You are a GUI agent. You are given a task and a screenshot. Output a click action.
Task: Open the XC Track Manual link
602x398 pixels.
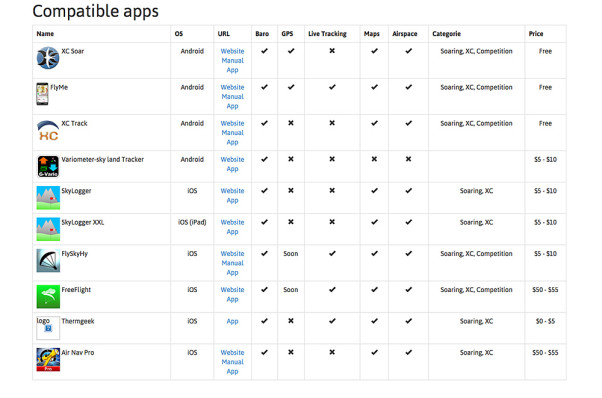[x=232, y=133]
